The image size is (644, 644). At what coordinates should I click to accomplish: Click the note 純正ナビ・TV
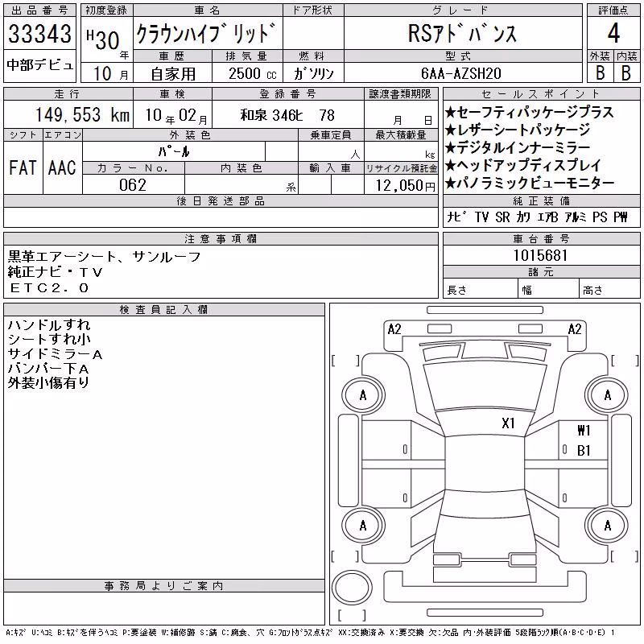pos(55,272)
